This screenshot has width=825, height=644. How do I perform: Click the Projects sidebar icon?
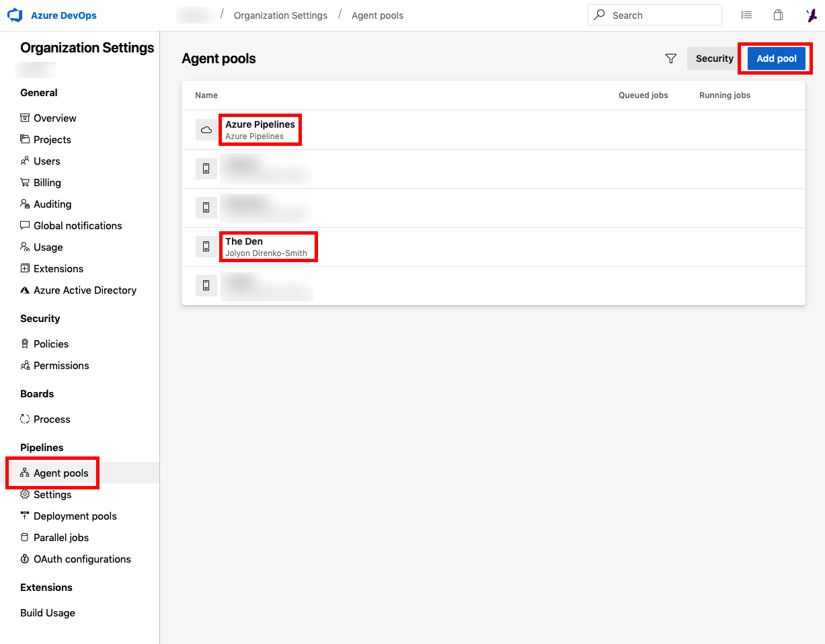pos(25,139)
